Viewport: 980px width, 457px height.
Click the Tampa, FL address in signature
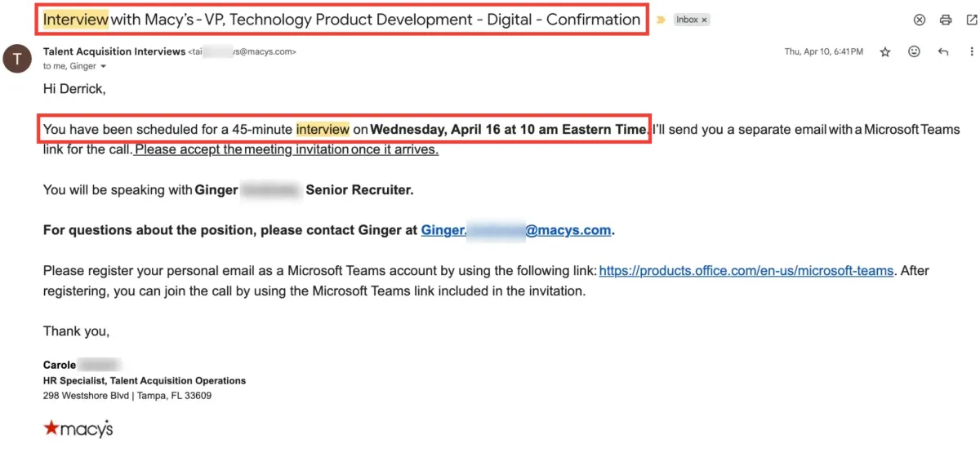click(x=127, y=396)
